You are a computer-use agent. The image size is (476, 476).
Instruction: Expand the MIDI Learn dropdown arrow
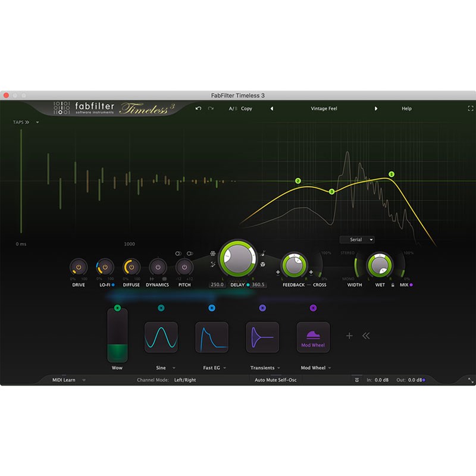coord(84,380)
